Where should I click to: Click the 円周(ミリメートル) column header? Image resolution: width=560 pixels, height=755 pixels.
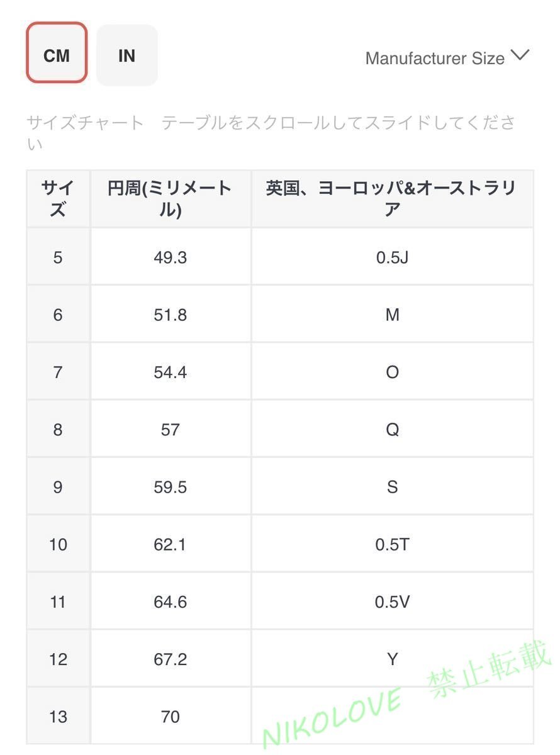[171, 197]
